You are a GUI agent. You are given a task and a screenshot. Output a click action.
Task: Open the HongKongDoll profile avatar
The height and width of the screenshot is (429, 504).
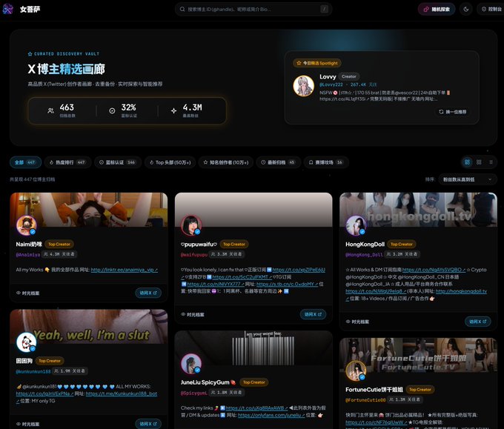pos(356,225)
